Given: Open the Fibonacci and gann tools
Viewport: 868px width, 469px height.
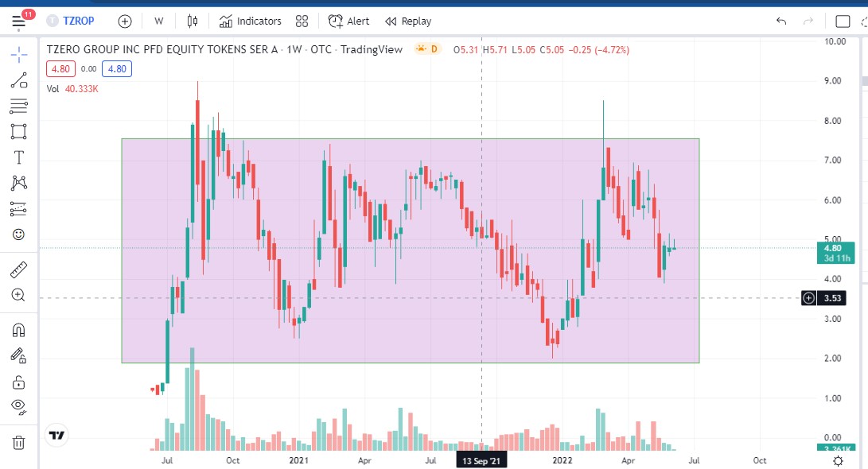Looking at the screenshot, I should 19,106.
